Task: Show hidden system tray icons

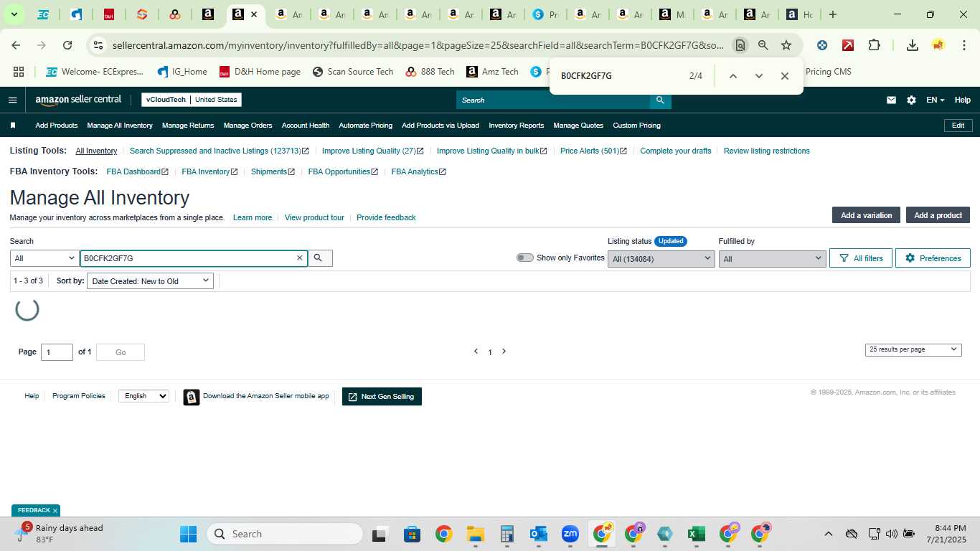Action: pos(828,534)
